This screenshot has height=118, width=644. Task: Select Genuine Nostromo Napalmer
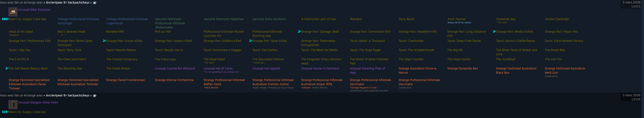click(224, 19)
